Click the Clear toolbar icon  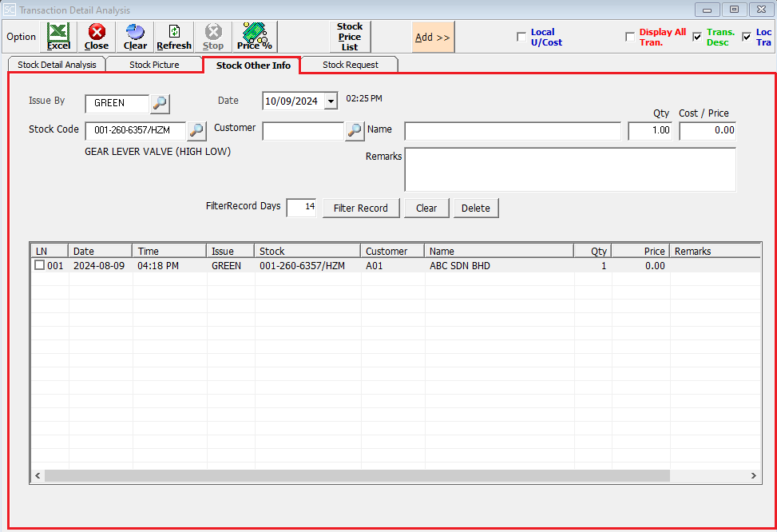click(135, 37)
